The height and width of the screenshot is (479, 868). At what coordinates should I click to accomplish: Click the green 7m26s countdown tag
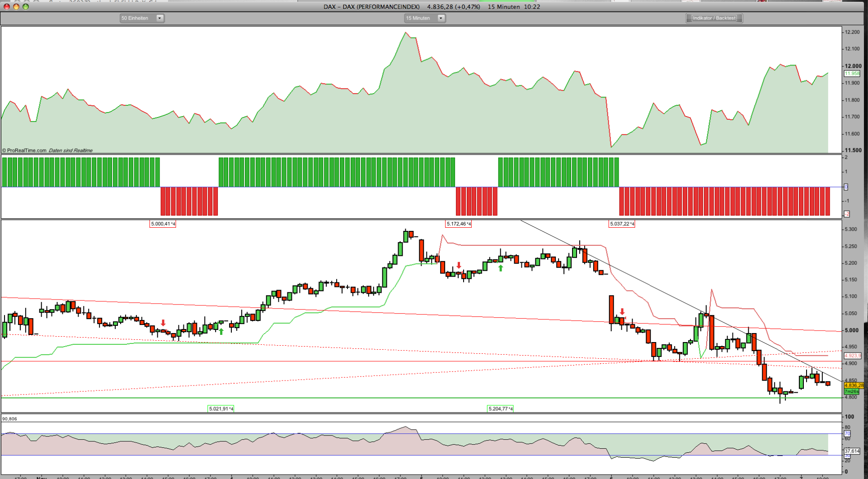[851, 391]
